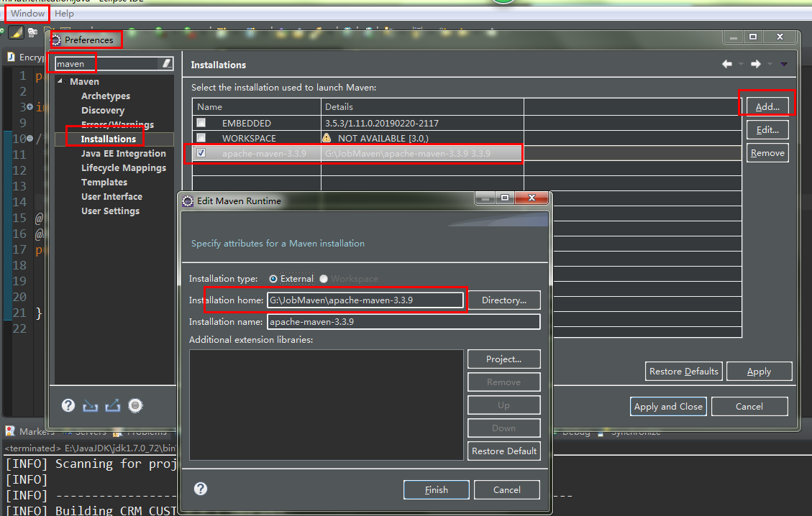Open the Help menu
This screenshot has width=812, height=516.
point(64,14)
